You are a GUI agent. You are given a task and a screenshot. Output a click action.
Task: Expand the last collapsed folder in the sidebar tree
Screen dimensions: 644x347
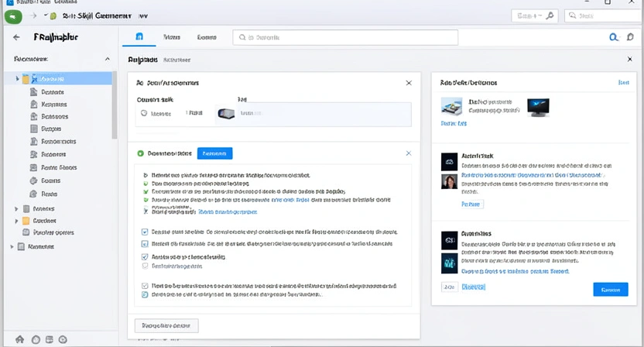pyautogui.click(x=12, y=247)
